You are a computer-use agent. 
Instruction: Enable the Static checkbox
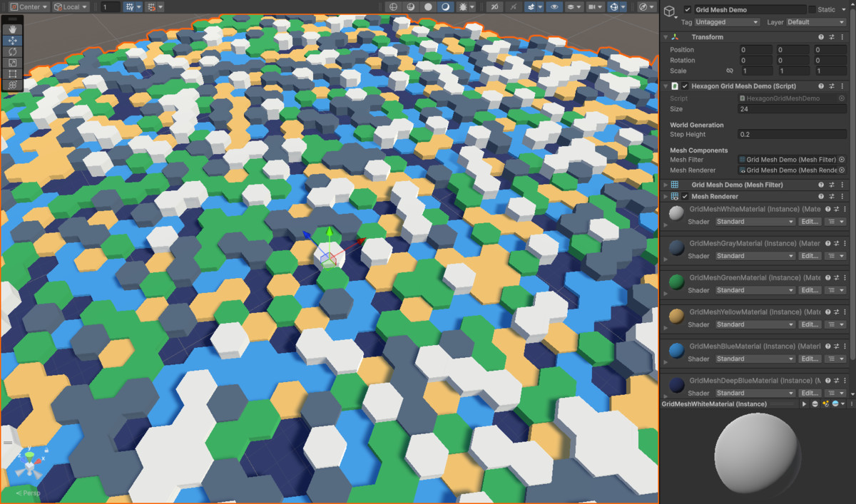tap(812, 10)
